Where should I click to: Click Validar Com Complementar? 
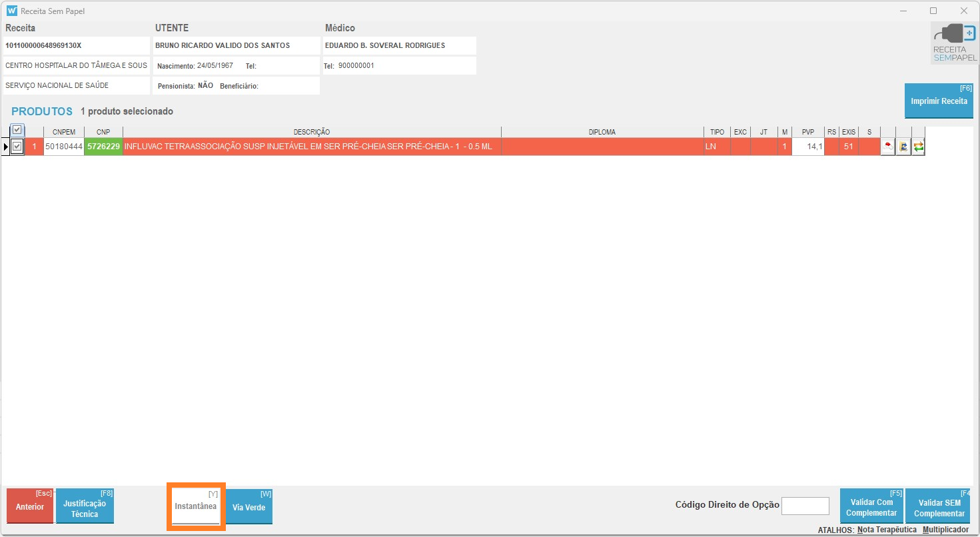[x=871, y=508]
